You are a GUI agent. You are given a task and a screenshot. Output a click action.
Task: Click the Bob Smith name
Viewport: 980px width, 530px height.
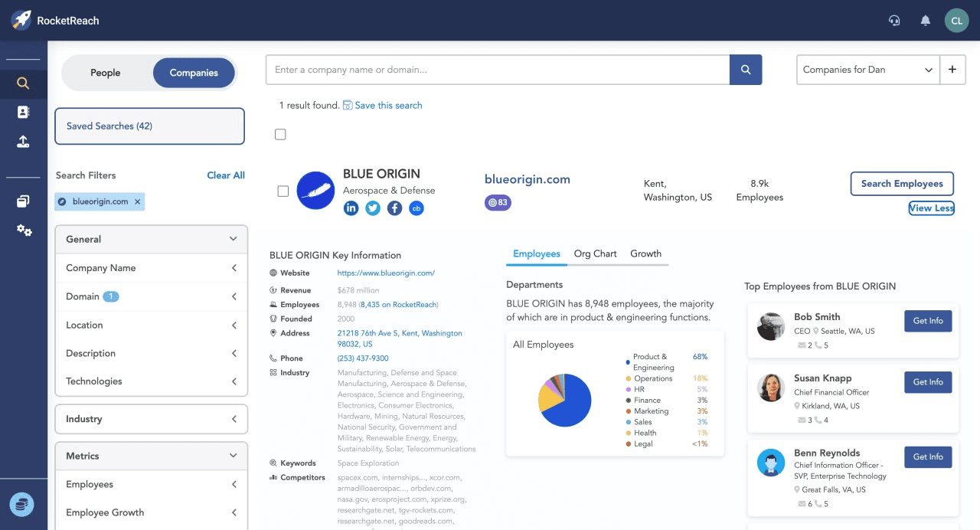click(x=817, y=316)
